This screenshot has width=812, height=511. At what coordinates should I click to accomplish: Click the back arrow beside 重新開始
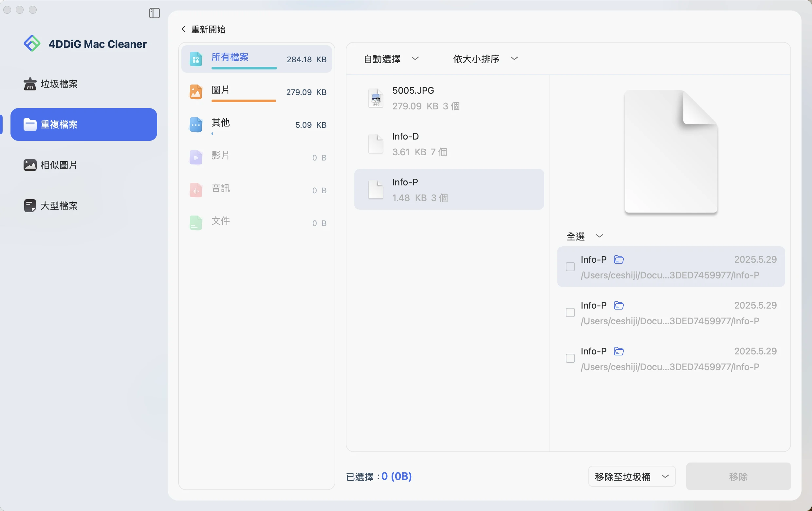point(183,29)
